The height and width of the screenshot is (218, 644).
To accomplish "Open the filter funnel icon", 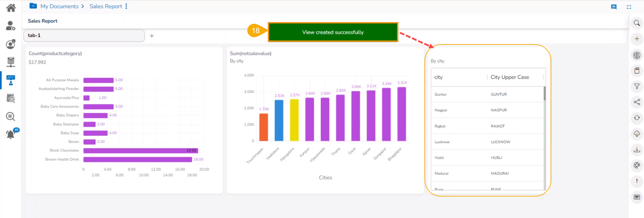I will (637, 86).
